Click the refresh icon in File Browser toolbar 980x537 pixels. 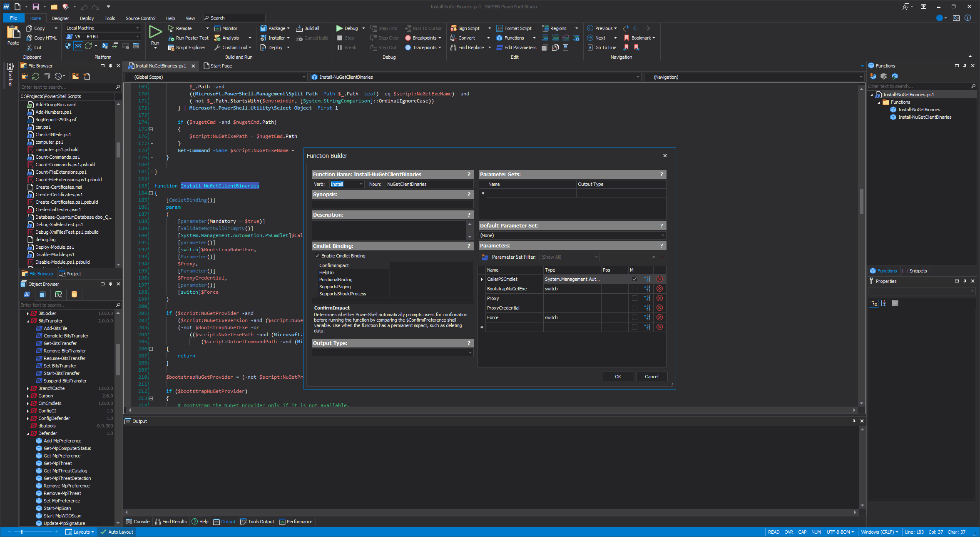(x=36, y=76)
